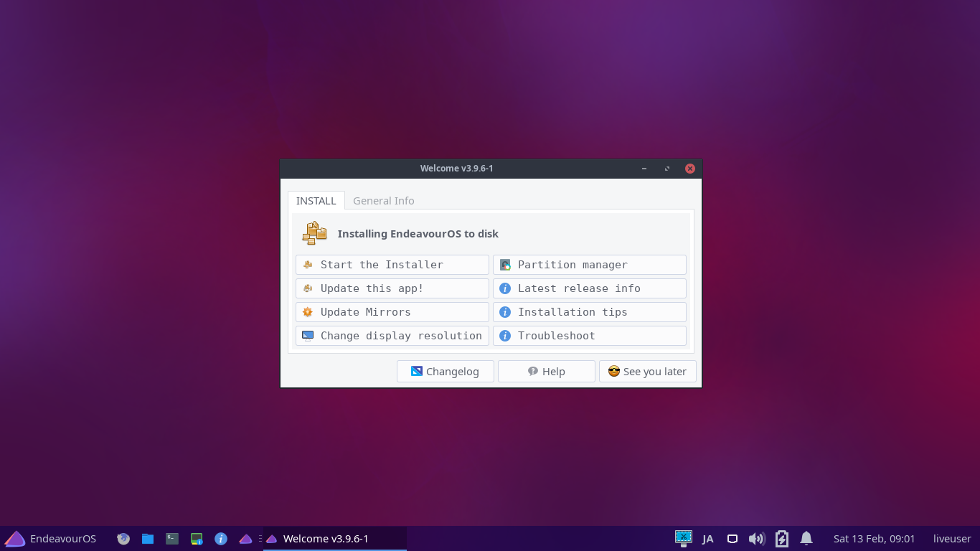This screenshot has height=551, width=980.
Task: Open the notifications bell icon
Action: [x=806, y=538]
